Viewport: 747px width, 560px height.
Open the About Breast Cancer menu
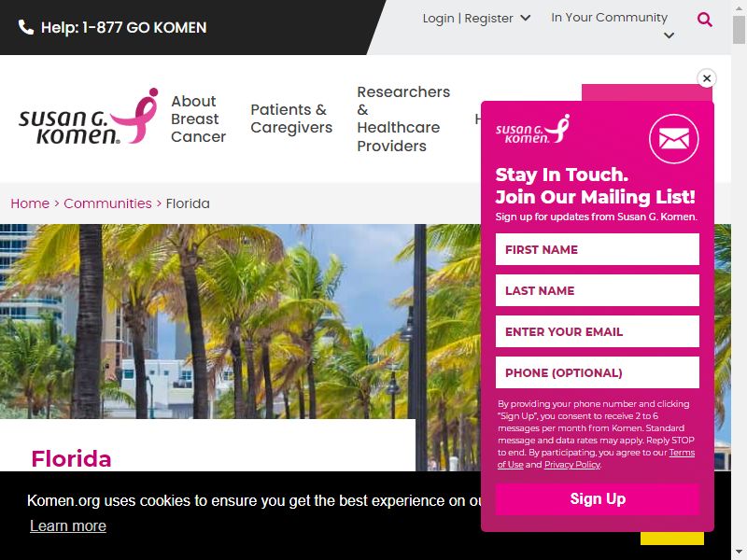(x=198, y=119)
